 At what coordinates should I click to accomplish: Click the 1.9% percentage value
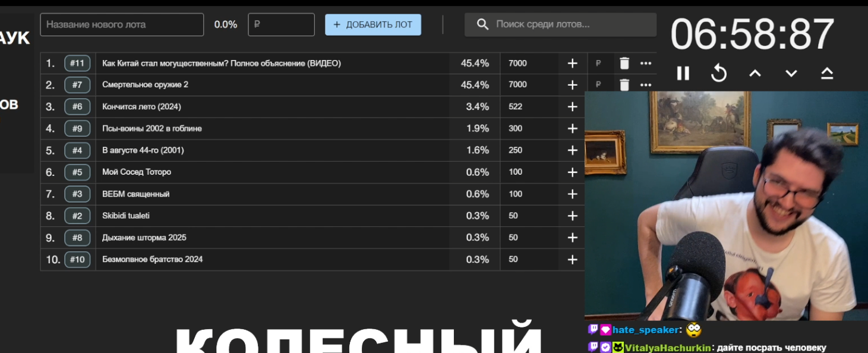coord(478,128)
